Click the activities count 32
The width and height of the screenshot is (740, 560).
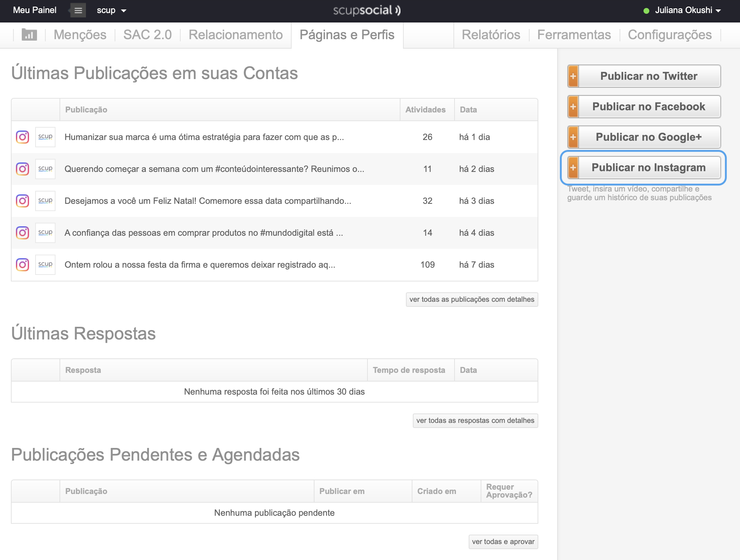tap(427, 201)
